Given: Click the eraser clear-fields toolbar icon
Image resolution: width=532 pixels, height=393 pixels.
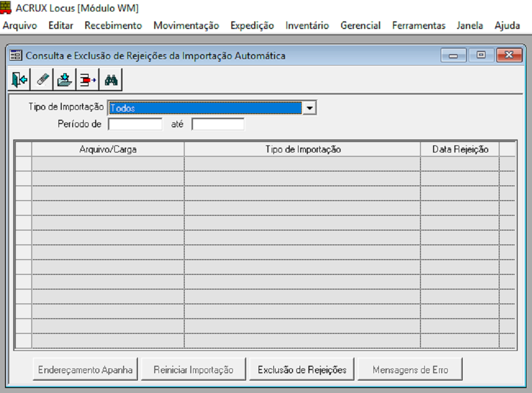Looking at the screenshot, I should coord(42,80).
